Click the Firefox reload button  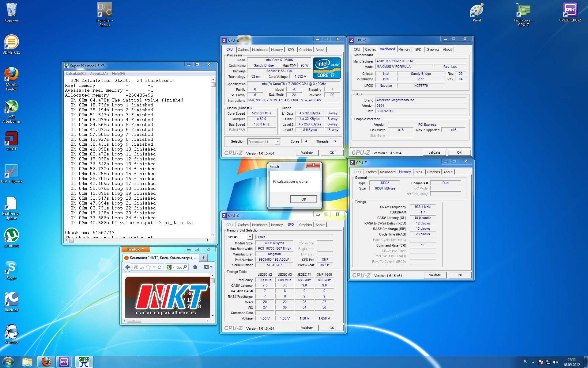pos(160,267)
